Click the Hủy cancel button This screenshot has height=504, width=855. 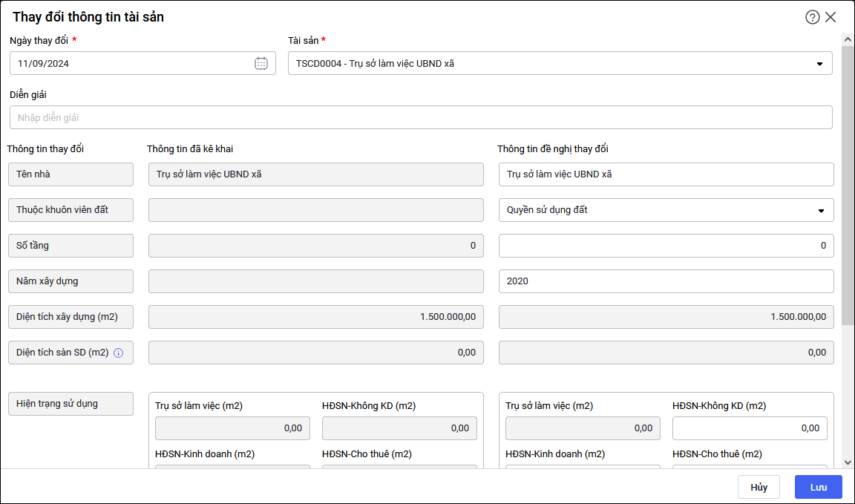pos(759,487)
